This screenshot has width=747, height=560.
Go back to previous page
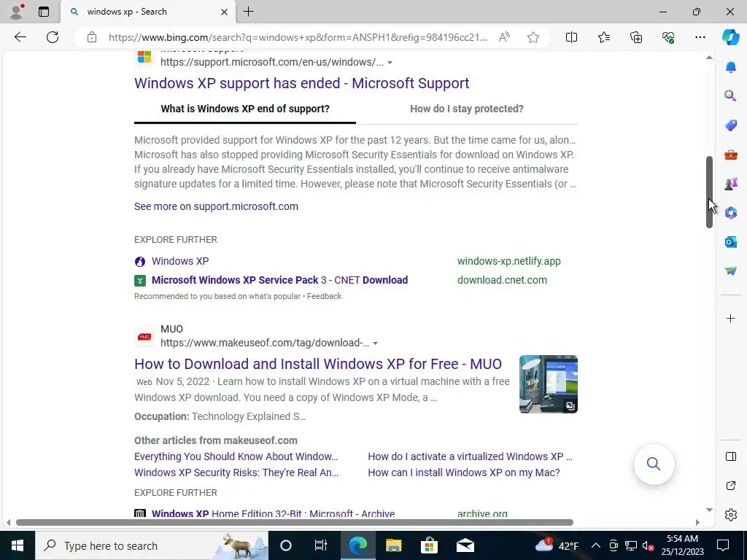(x=20, y=37)
